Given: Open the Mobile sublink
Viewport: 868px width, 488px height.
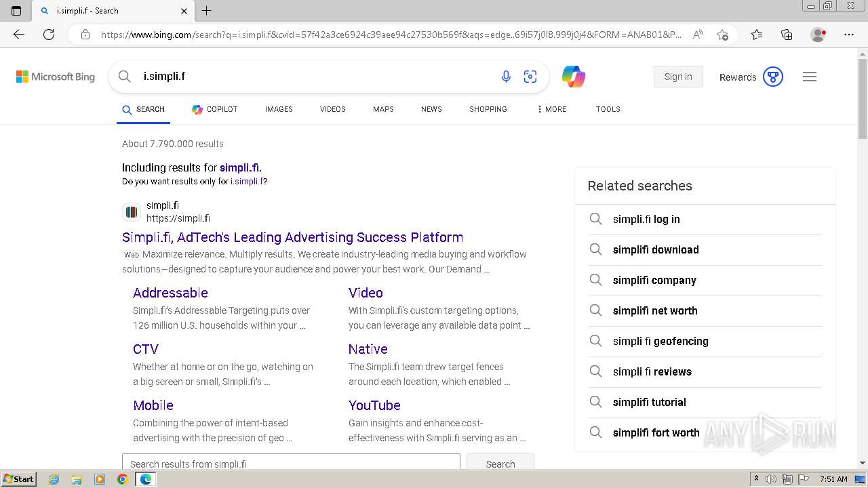Looking at the screenshot, I should [153, 405].
